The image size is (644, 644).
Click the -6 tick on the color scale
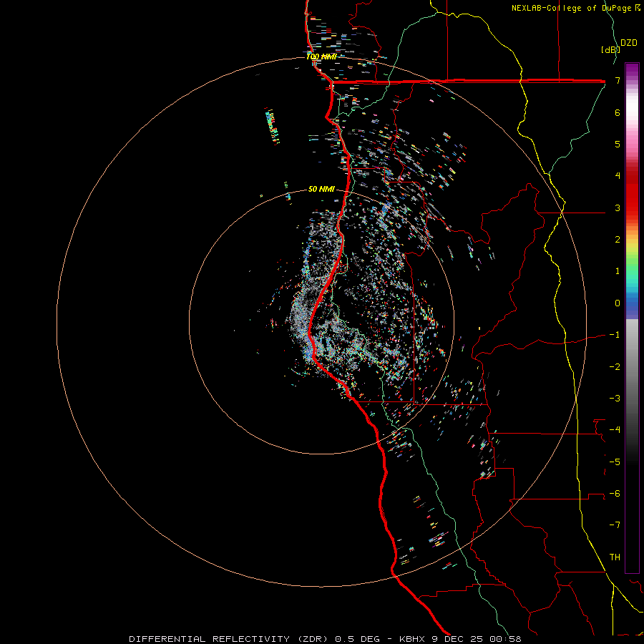[x=615, y=493]
